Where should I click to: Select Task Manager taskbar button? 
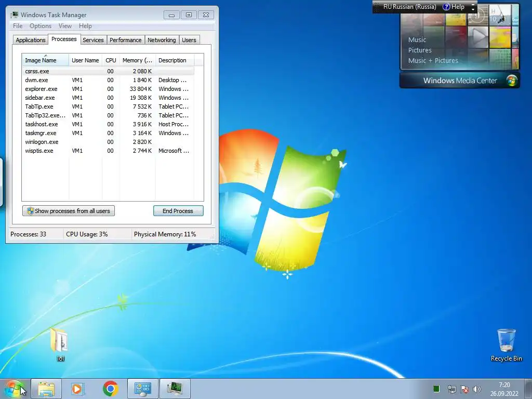(x=175, y=389)
